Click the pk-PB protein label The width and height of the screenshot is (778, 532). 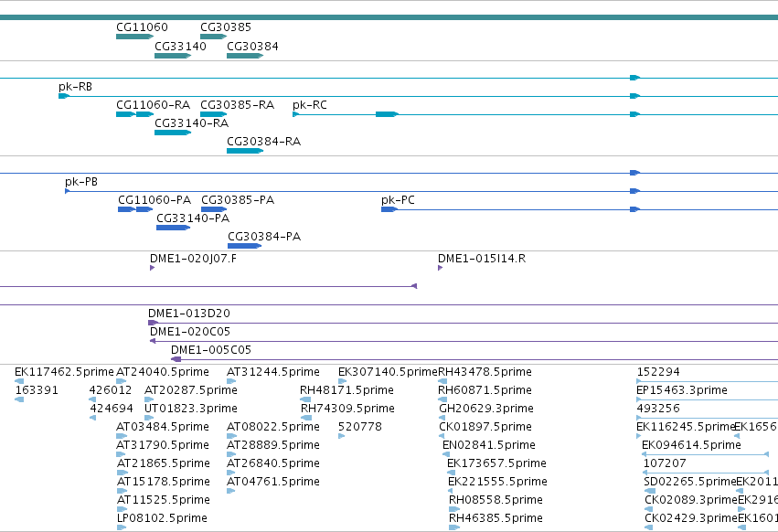coord(81,182)
